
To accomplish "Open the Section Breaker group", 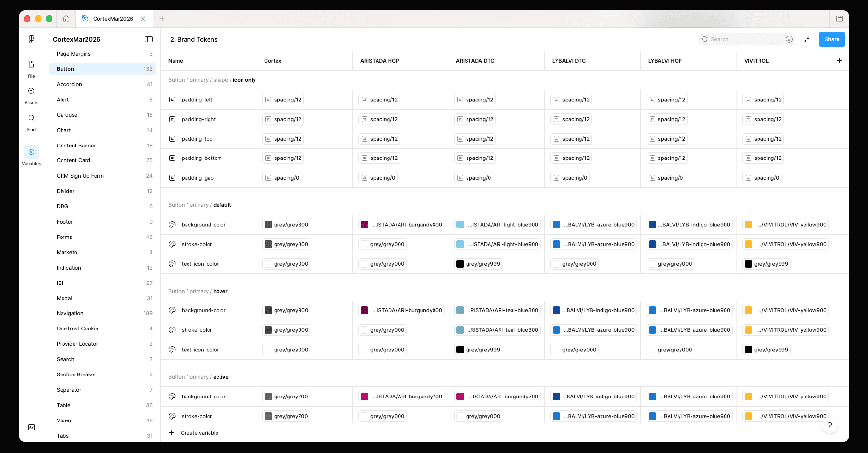I will [103, 374].
